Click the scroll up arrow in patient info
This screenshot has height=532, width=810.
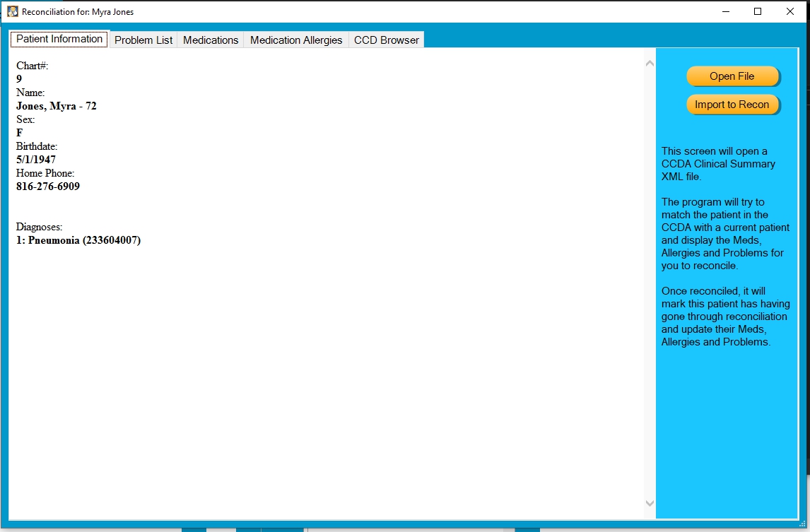(x=650, y=64)
